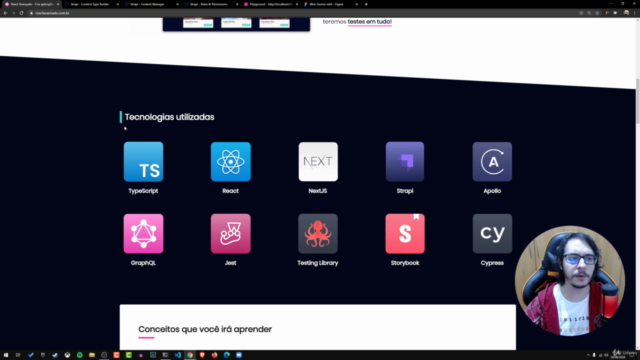The height and width of the screenshot is (360, 640).
Task: Click the "React" label text
Action: click(231, 191)
